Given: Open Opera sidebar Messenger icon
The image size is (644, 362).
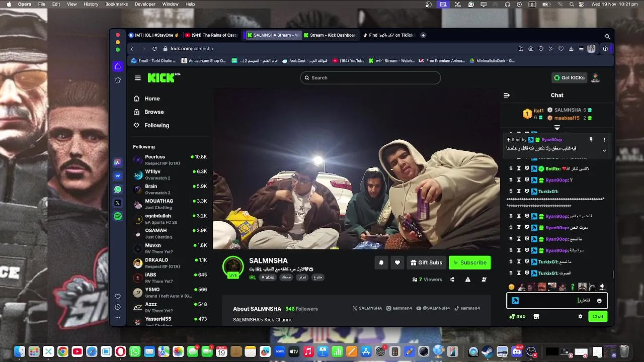Looking at the screenshot, I should pos(118,176).
